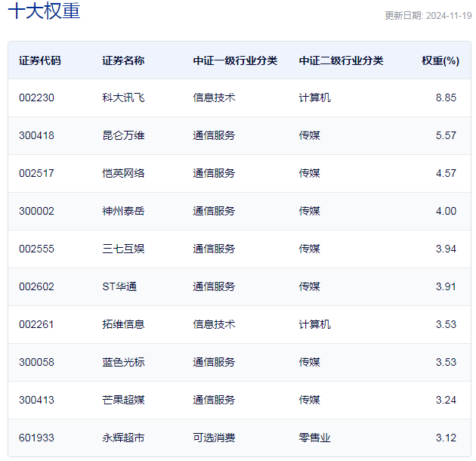This screenshot has width=476, height=461.
Task: Select 拓维信息 in the name column
Action: [123, 324]
